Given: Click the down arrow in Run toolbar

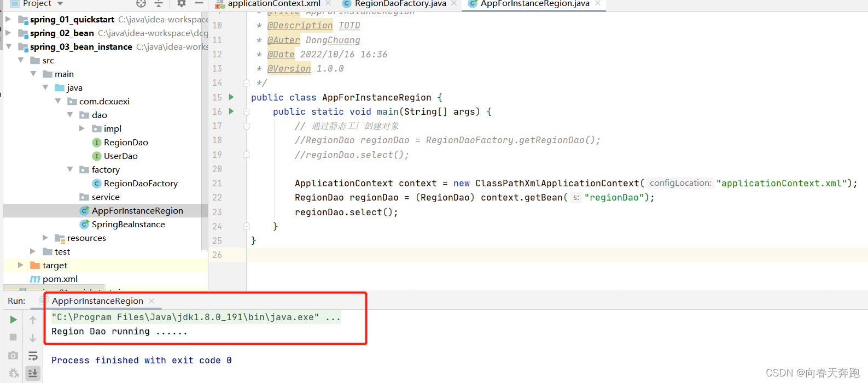Looking at the screenshot, I should point(33,338).
